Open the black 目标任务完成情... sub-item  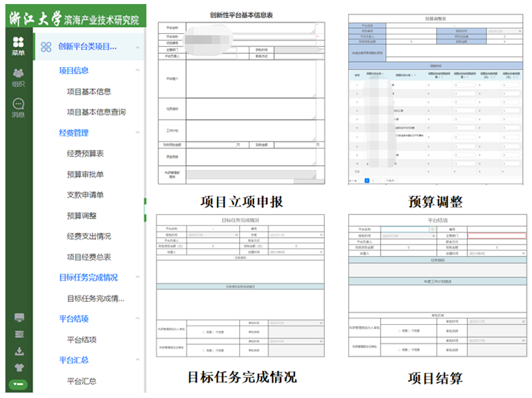pyautogui.click(x=95, y=298)
